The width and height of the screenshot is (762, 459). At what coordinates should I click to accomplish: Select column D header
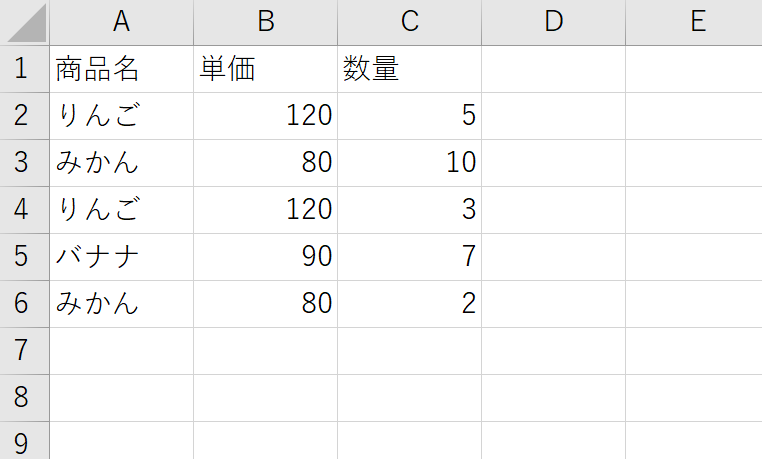554,22
